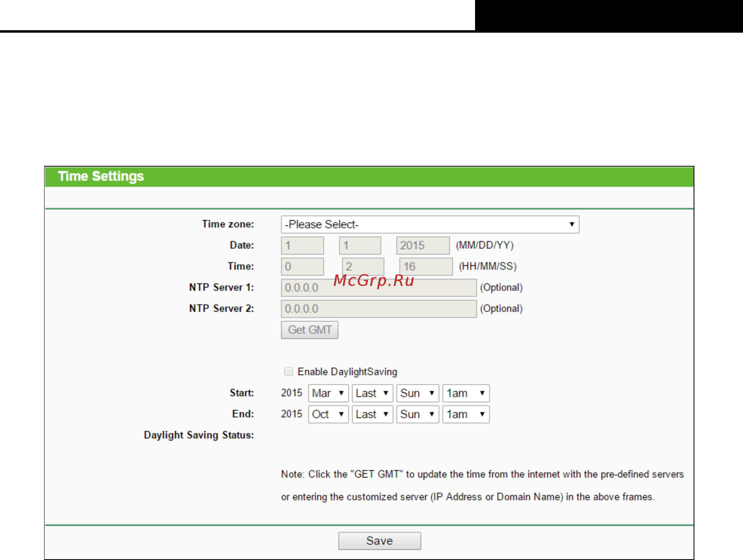Open the Start day dropdown showing Sun
743x560 pixels.
[418, 393]
